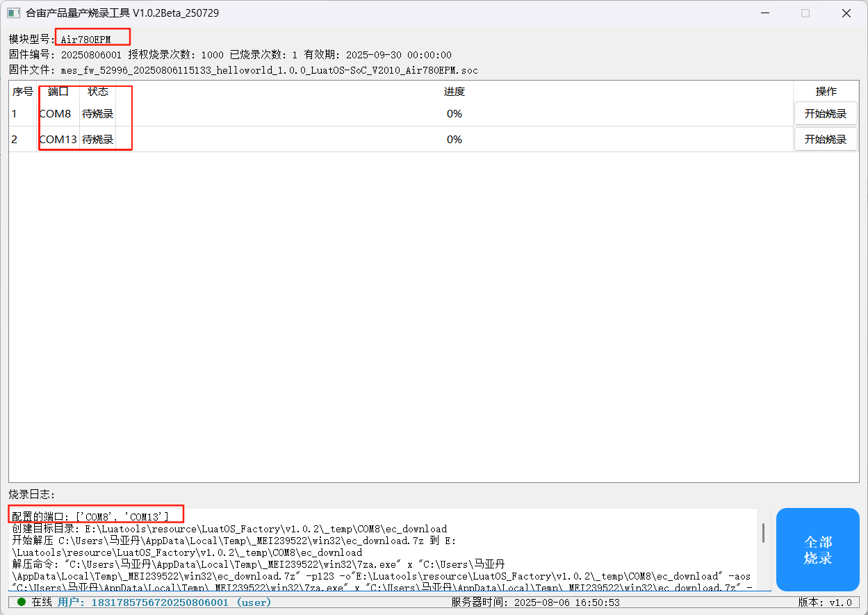Click the 待烧录 status in the COM13 row
The width and height of the screenshot is (868, 615).
tap(98, 139)
